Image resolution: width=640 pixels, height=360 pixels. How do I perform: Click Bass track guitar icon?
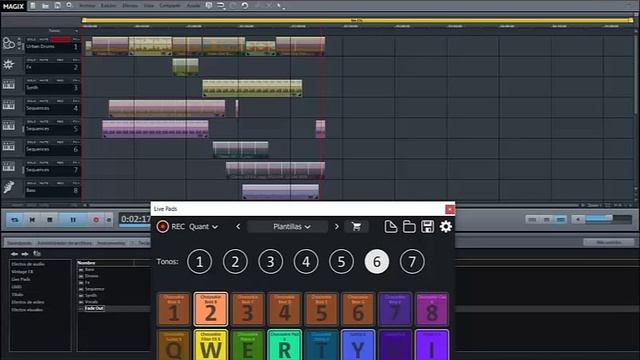[x=9, y=187]
